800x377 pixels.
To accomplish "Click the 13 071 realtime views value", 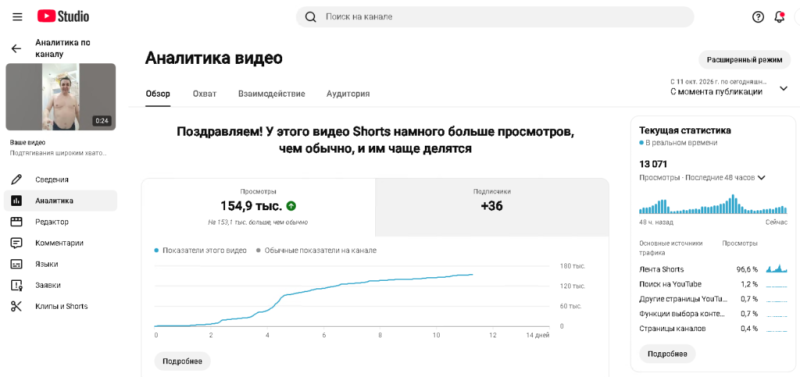I will click(653, 164).
